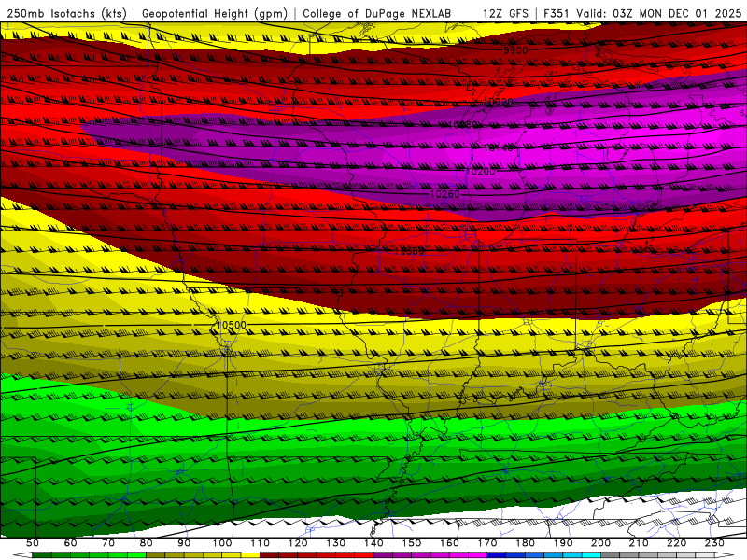Click the left arrow cap of color bar
Viewport: 747px width, 560px height.
pos(22,555)
